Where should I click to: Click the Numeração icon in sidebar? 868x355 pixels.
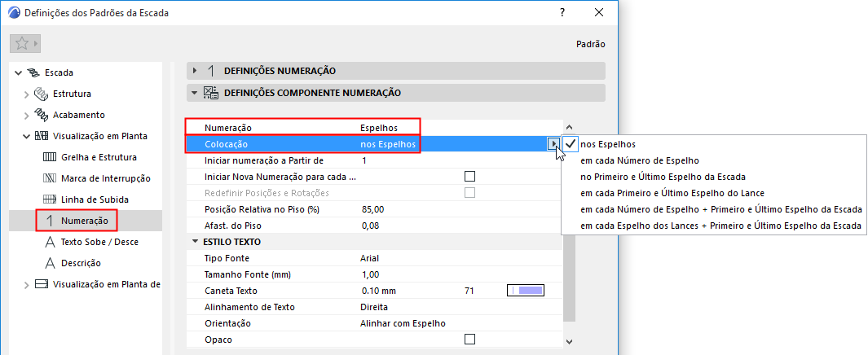[x=50, y=221]
